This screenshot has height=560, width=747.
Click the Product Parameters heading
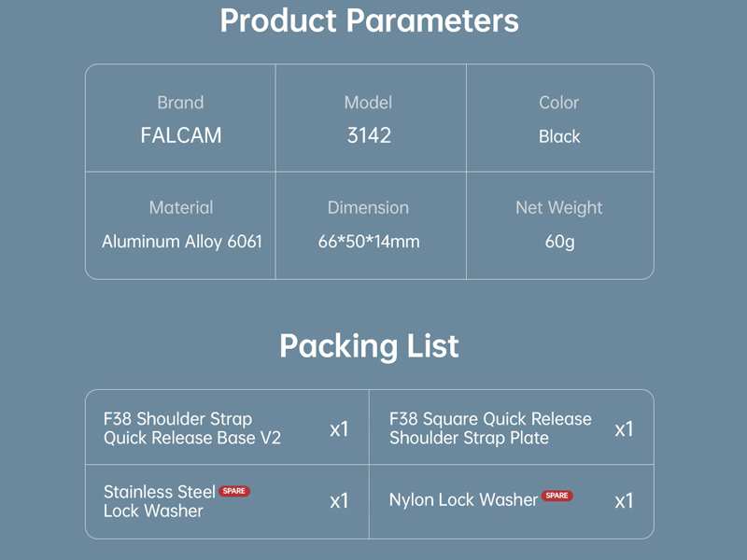coord(369,21)
